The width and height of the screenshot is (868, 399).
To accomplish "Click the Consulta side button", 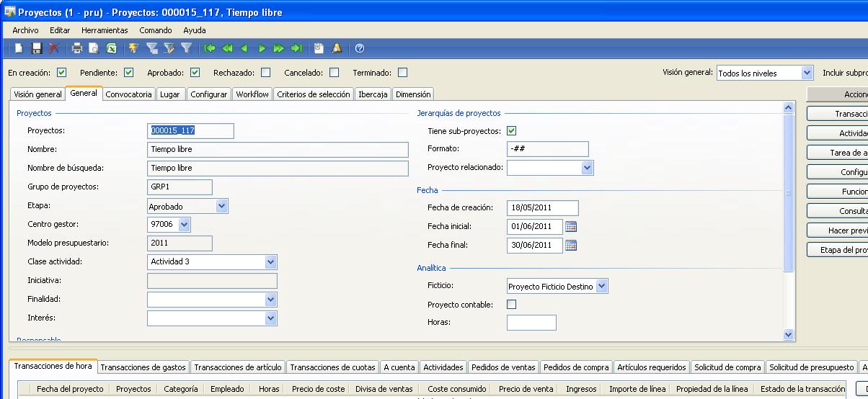I will (x=838, y=211).
